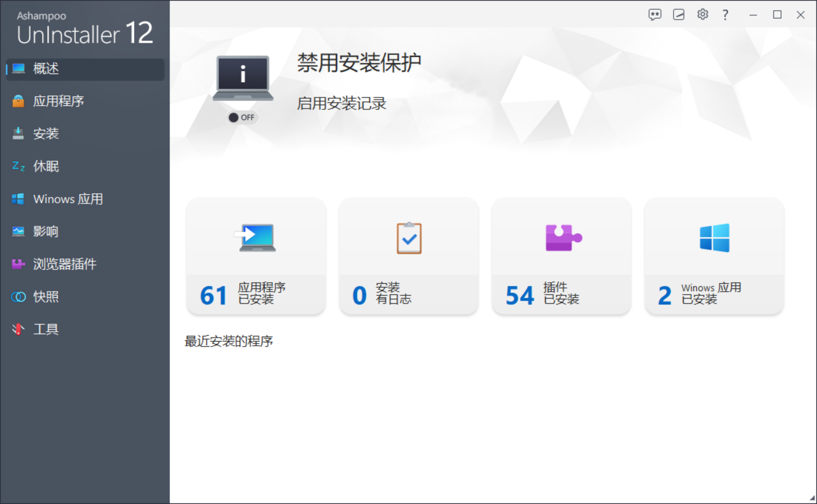Viewport: 817px width, 504px height.
Task: Open the feedback chat bubble icon
Action: click(655, 15)
